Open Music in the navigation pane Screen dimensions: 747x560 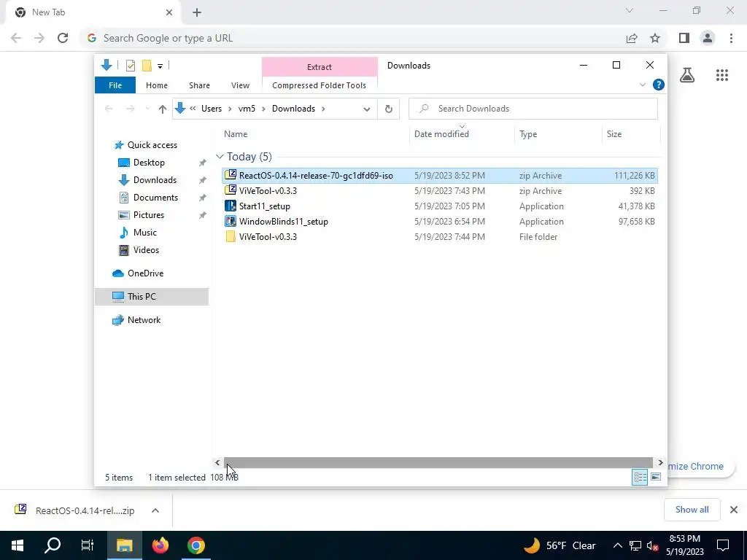145,233
